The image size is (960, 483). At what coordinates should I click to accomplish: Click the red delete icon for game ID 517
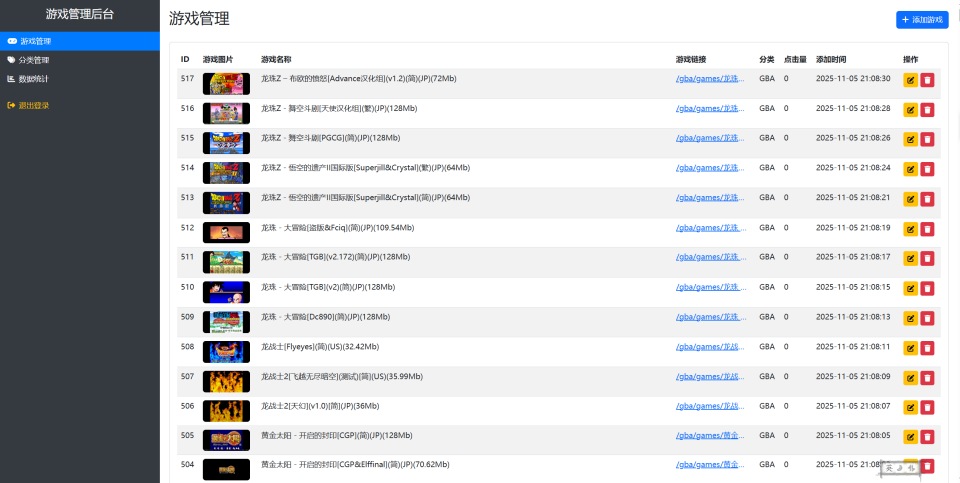pos(927,81)
